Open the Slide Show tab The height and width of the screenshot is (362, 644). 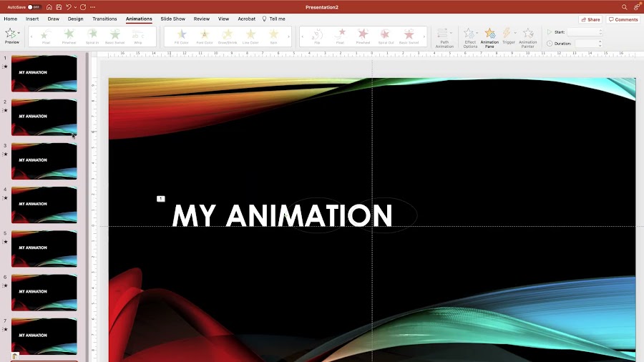point(173,19)
